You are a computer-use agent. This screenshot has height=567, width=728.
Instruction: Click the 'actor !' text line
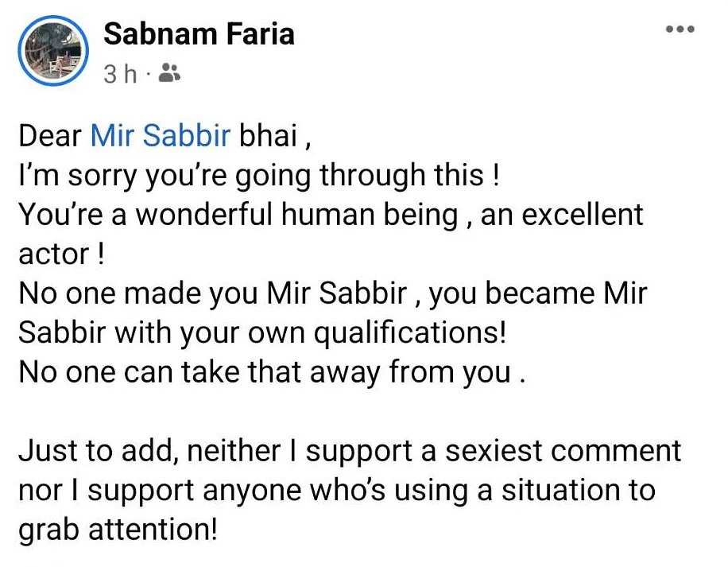pos(61,254)
